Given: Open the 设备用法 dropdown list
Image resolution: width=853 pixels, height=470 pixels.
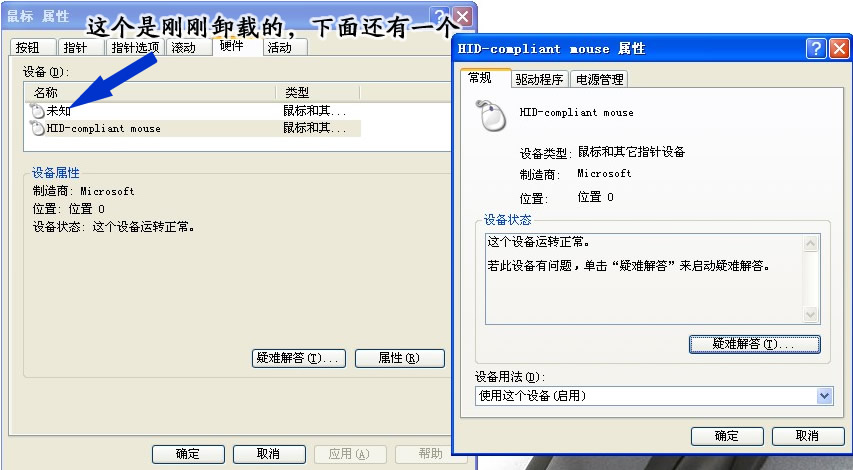Looking at the screenshot, I should [x=824, y=396].
